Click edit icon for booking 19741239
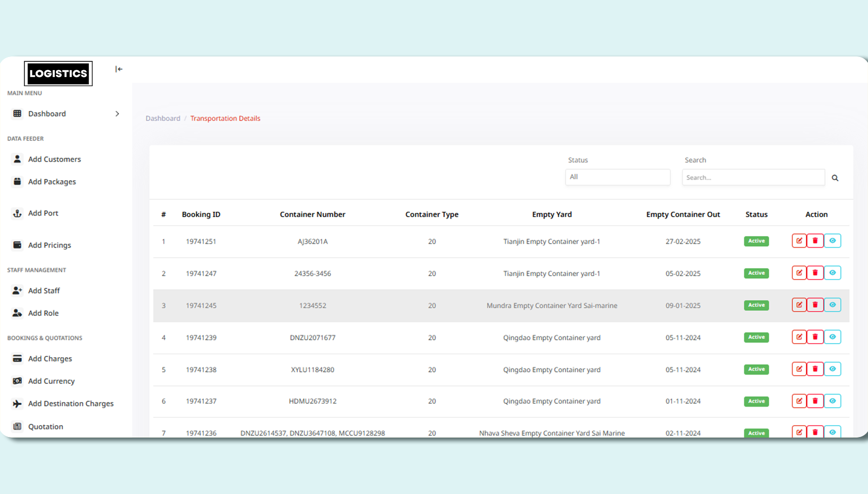Viewport: 868px width, 494px height. [799, 337]
